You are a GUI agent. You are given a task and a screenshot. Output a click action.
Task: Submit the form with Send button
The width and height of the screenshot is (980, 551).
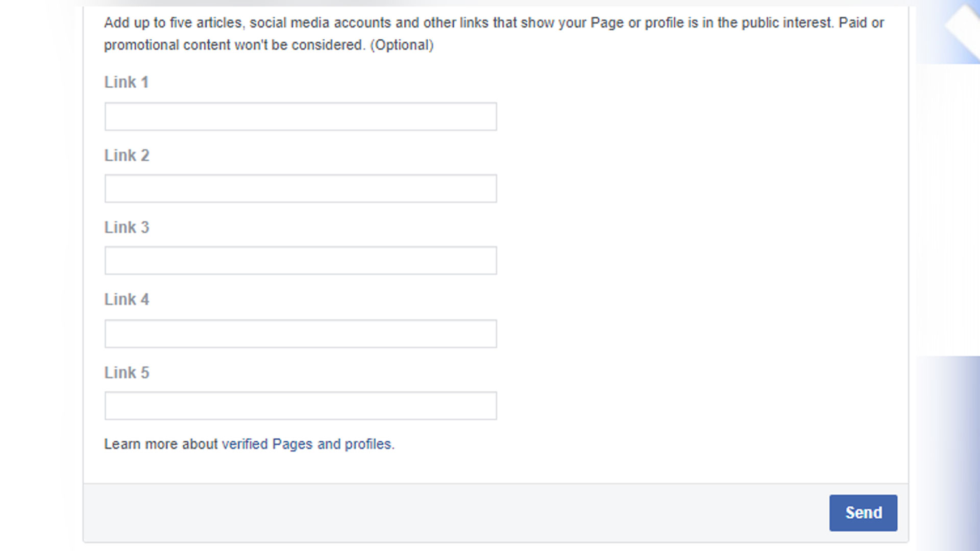[x=863, y=513]
